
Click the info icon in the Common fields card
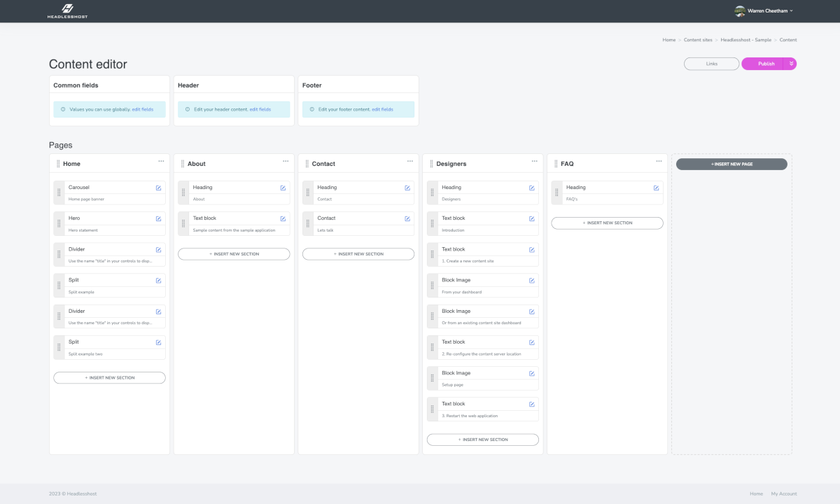[62, 109]
